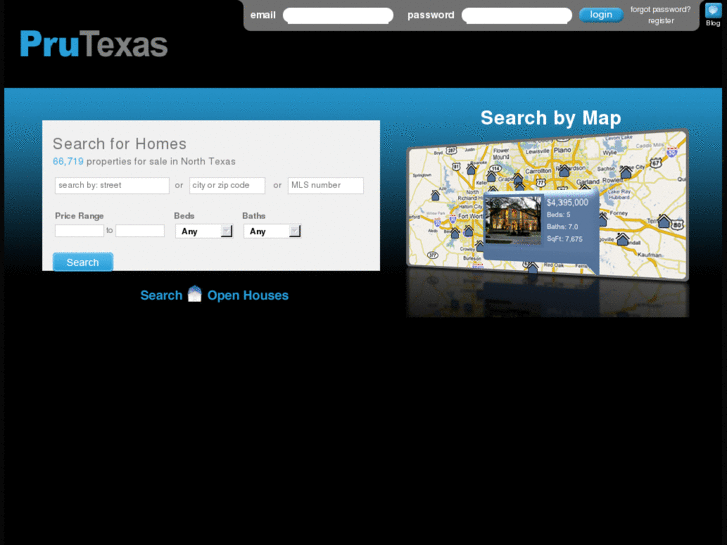Click the 'SqFt: 7,675' text in map popup

pyautogui.click(x=565, y=239)
